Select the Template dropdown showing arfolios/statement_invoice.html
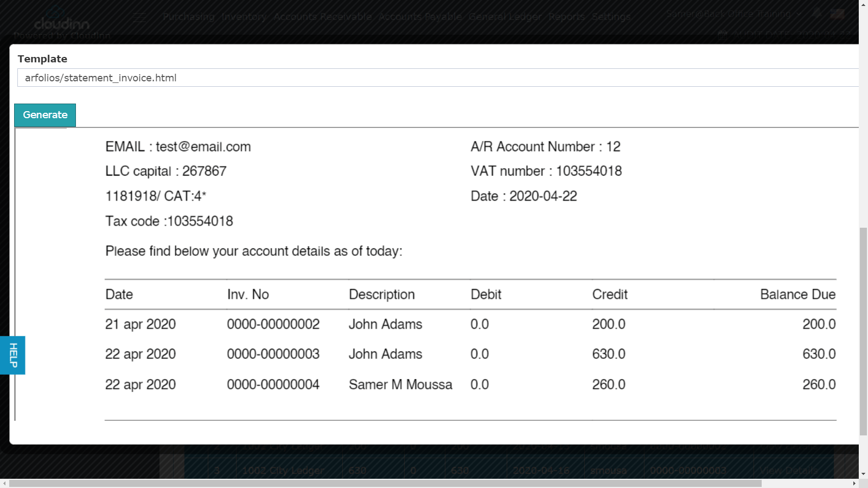Screen dimensions: 868x488 click(x=438, y=78)
